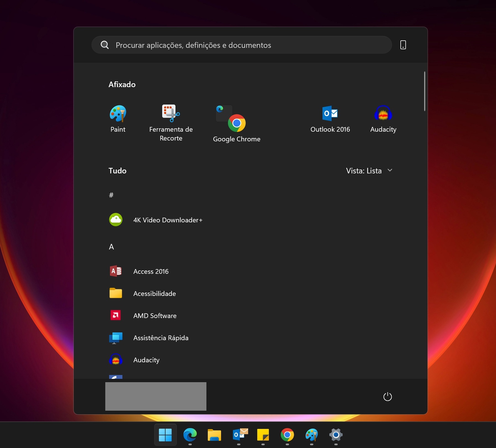Click the search box for apps and documents

click(242, 45)
